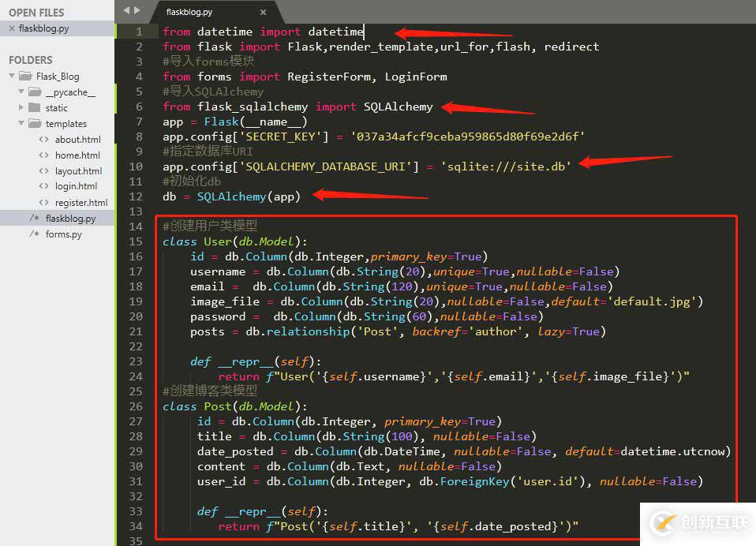Viewport: 756px width, 546px height.
Task: Click the file-type icon beside layout.html
Action: click(44, 171)
